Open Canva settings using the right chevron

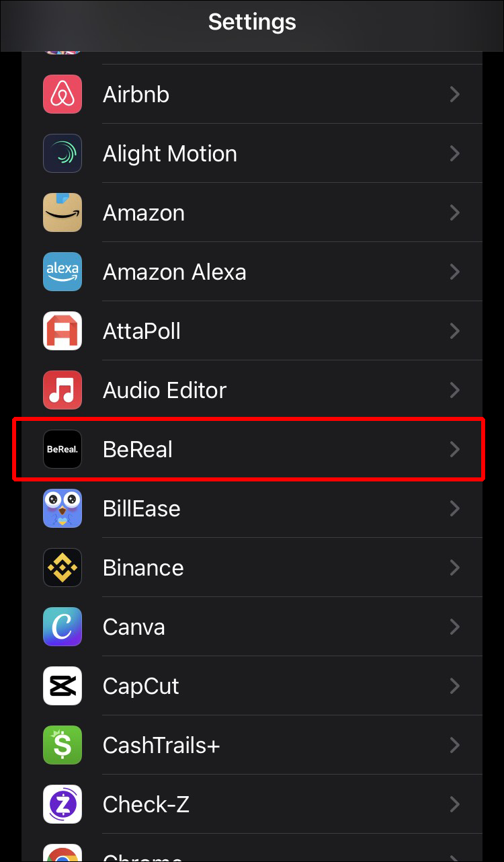click(x=455, y=627)
